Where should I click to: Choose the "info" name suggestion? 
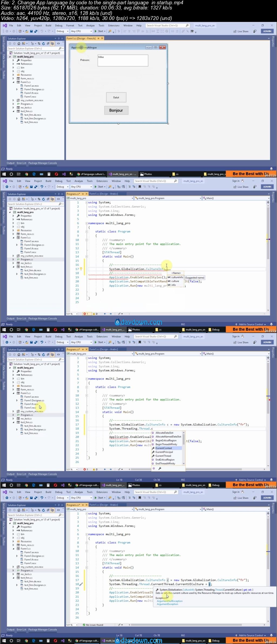click(x=175, y=285)
